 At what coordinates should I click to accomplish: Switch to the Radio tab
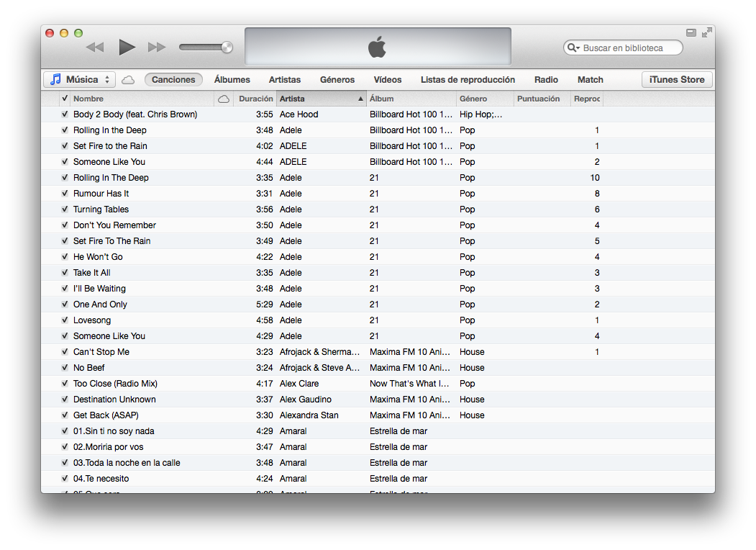[x=546, y=80]
